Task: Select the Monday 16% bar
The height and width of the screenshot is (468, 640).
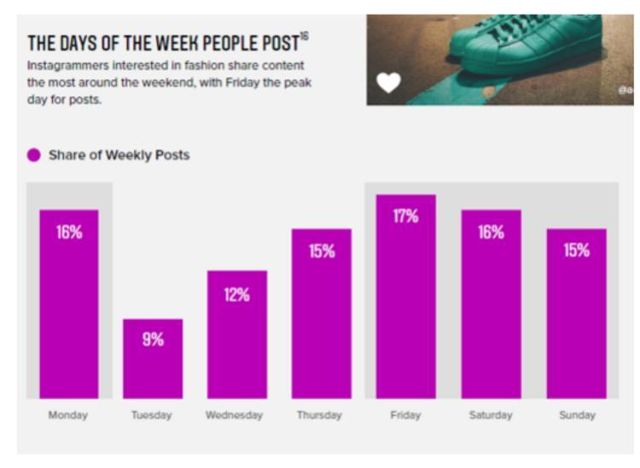Action: coord(69,304)
